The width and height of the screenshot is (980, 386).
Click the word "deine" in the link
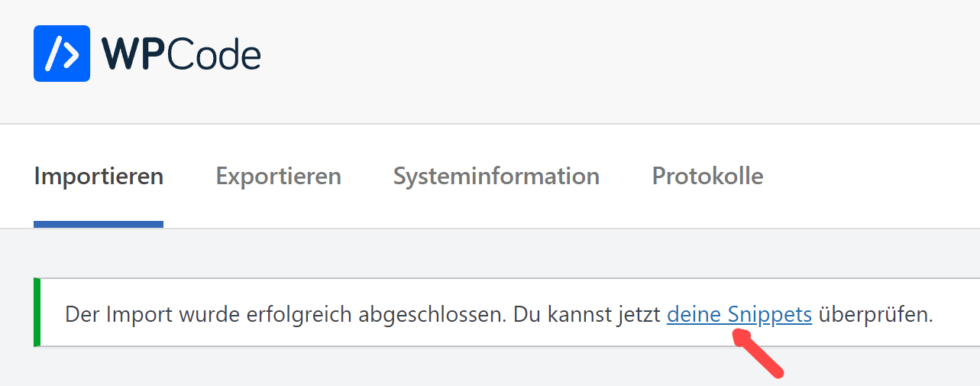(x=694, y=315)
